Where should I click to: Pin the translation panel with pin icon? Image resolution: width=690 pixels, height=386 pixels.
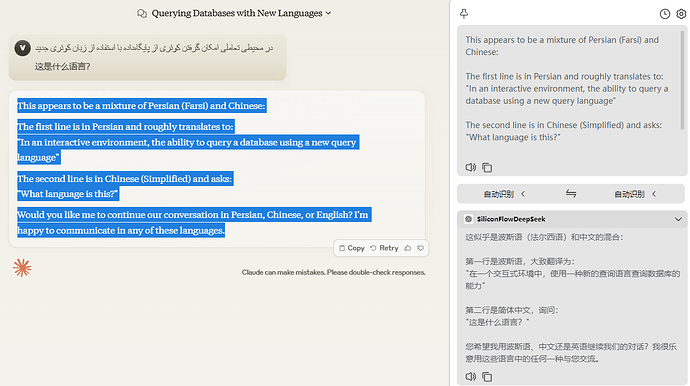(464, 14)
